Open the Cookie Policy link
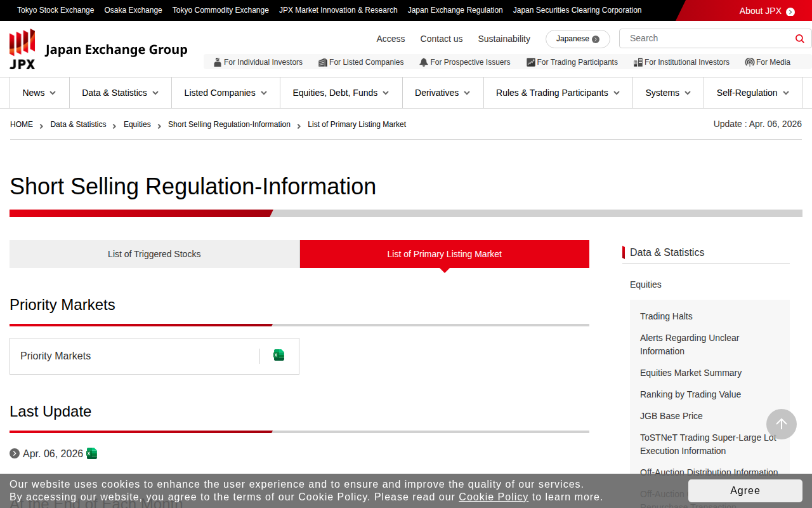The height and width of the screenshot is (508, 812). [x=493, y=497]
